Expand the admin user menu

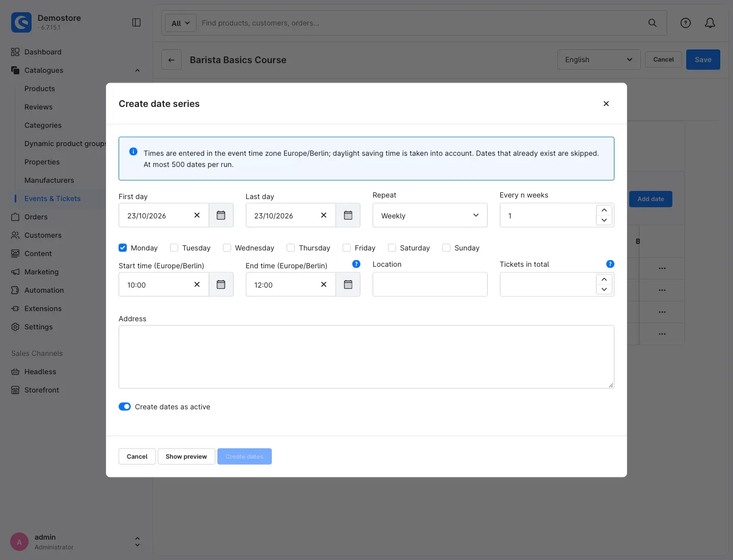(x=137, y=542)
